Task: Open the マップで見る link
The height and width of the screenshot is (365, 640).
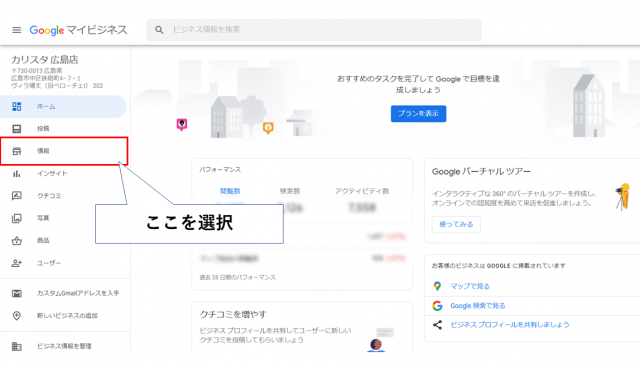Action: [470, 286]
